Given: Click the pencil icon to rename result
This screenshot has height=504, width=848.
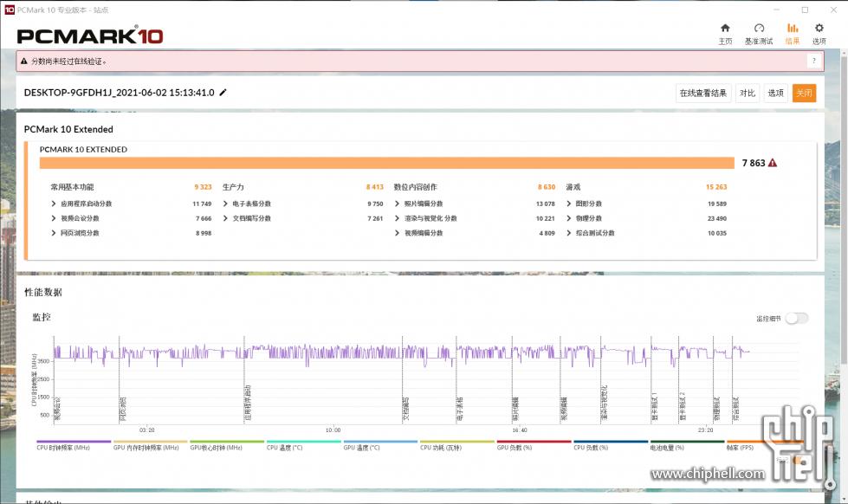Looking at the screenshot, I should point(223,93).
